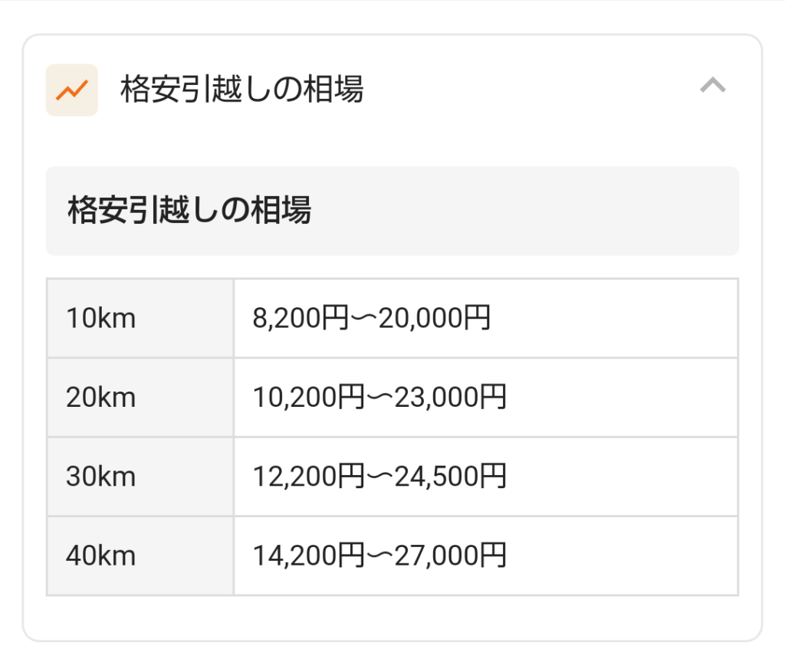Click the gray 格安引越しの相場 subheading box

tap(392, 211)
